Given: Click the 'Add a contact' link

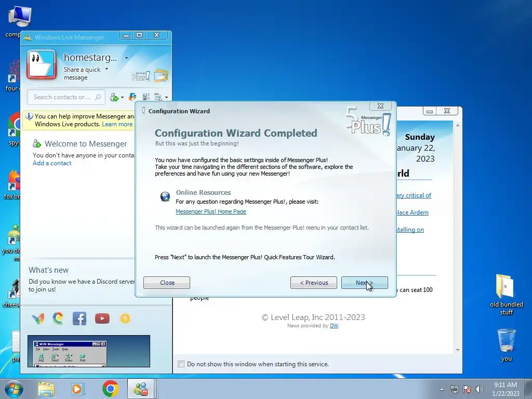Looking at the screenshot, I should 52,163.
